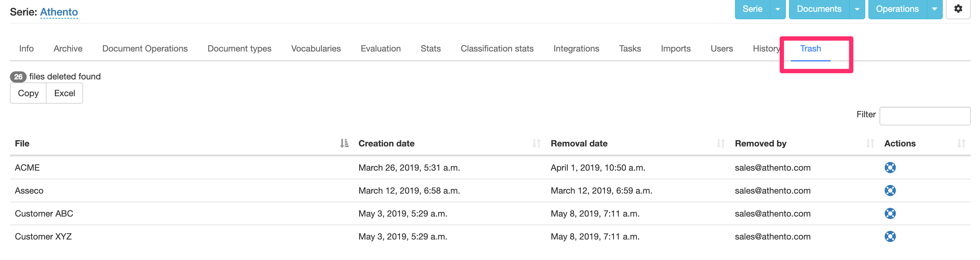This screenshot has width=980, height=260.
Task: Click removal date March 12, 2019, 6:59 a.m.
Action: point(601,190)
